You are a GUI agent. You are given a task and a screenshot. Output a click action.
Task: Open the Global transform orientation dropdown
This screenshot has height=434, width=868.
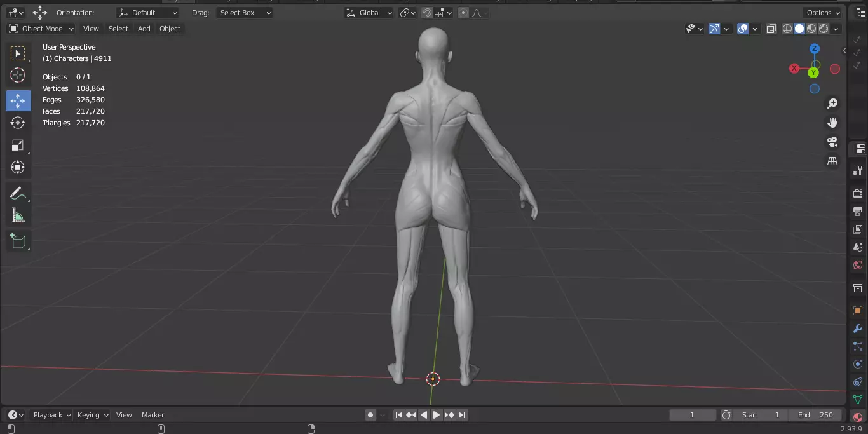[x=369, y=13]
